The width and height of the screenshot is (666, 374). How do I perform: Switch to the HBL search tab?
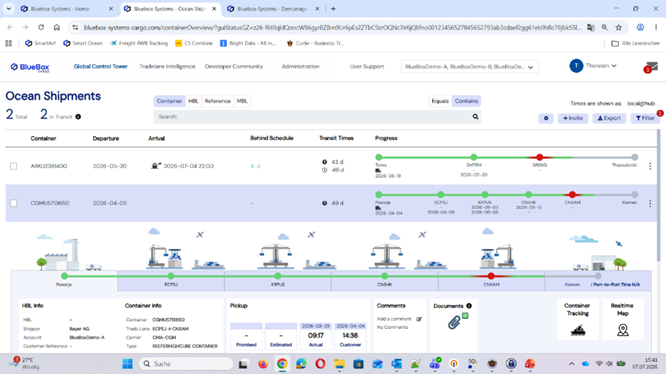[193, 101]
